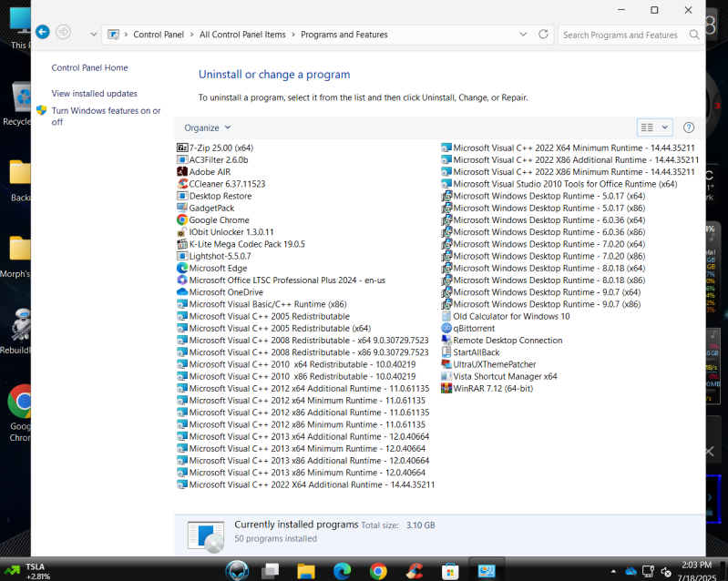Select Visual C++ 2012 x64 Minimum Runtime

tap(301, 401)
